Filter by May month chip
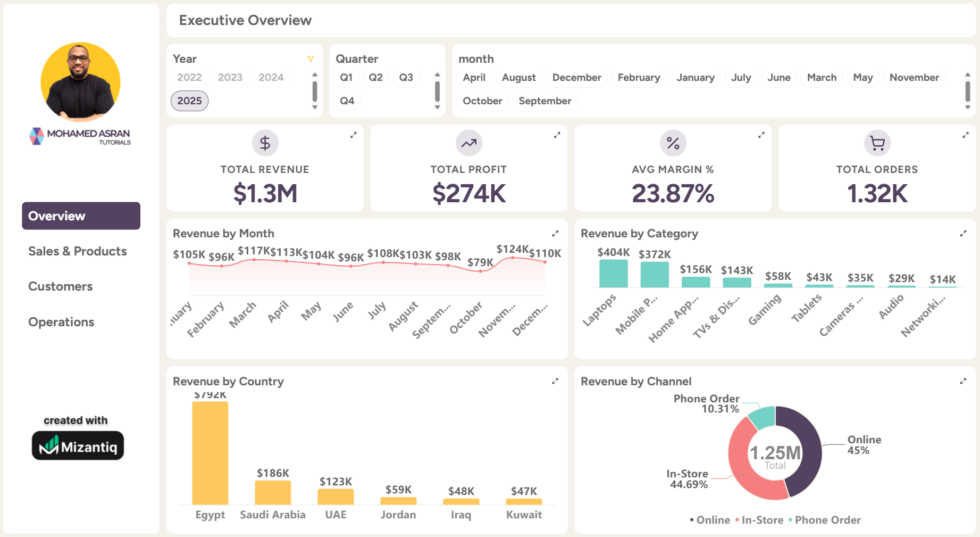Screen dimensions: 980x537 (863, 77)
